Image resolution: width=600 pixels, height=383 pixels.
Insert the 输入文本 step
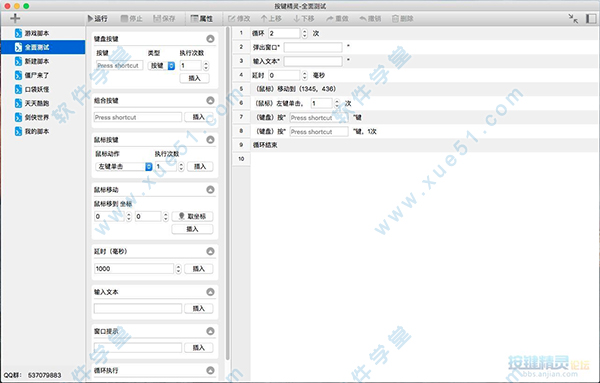[198, 308]
